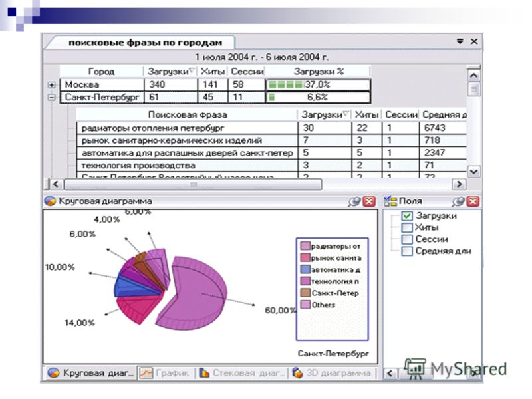Click the Москва 37,0% progress bar
Viewport: 532px width, 399px height.
click(318, 85)
